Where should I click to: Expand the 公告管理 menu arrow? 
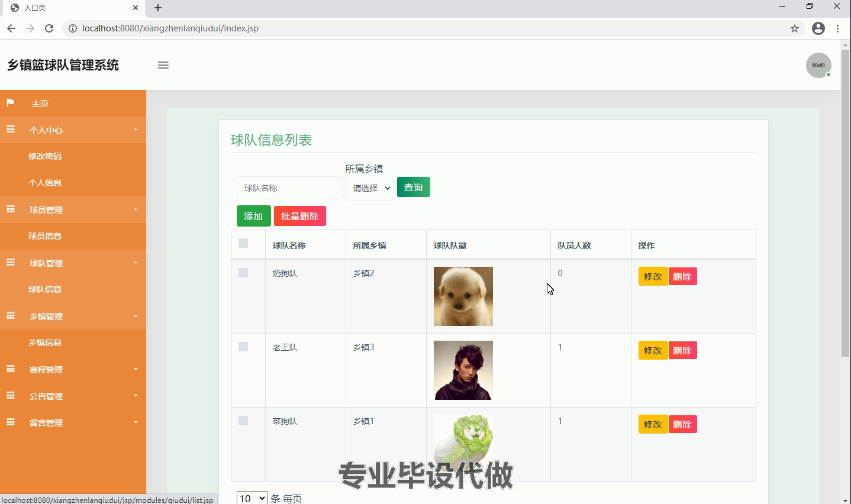(x=136, y=396)
